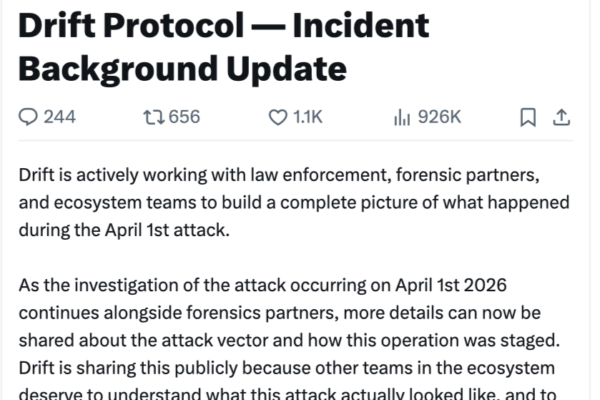The image size is (600, 400).
Task: Click the 656 reposts count
Action: 184,117
